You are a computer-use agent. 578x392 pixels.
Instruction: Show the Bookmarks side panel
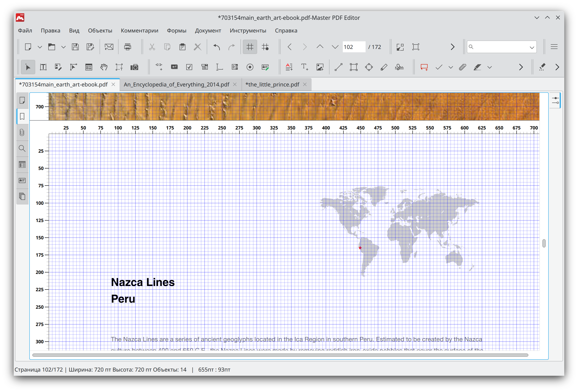pyautogui.click(x=22, y=116)
